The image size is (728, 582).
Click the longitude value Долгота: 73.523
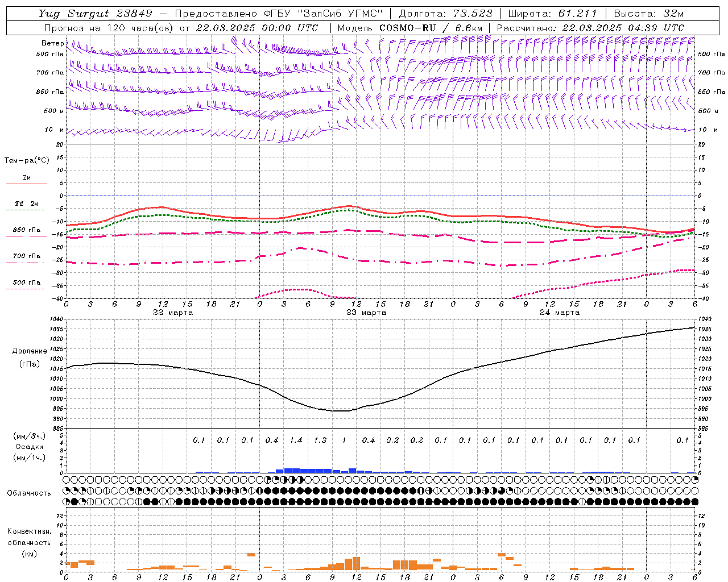click(x=445, y=14)
